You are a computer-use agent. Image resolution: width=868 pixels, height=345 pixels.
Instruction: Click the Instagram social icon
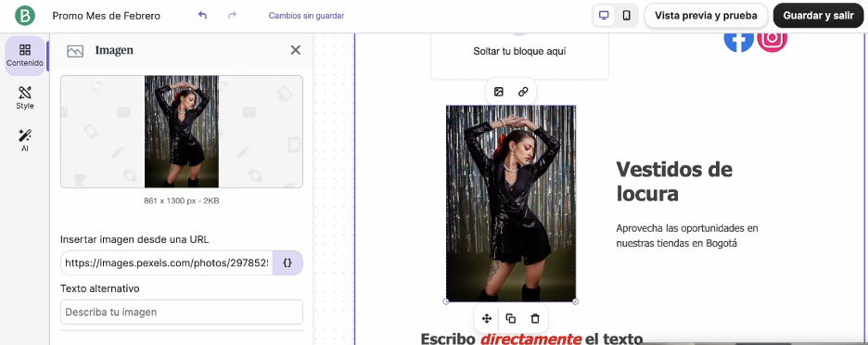click(x=772, y=41)
